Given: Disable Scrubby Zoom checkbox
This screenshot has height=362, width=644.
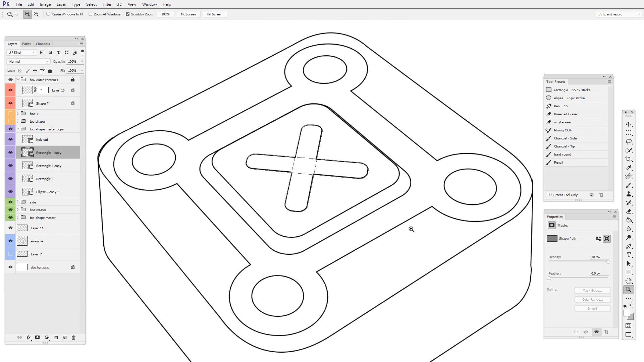Looking at the screenshot, I should coord(128,14).
